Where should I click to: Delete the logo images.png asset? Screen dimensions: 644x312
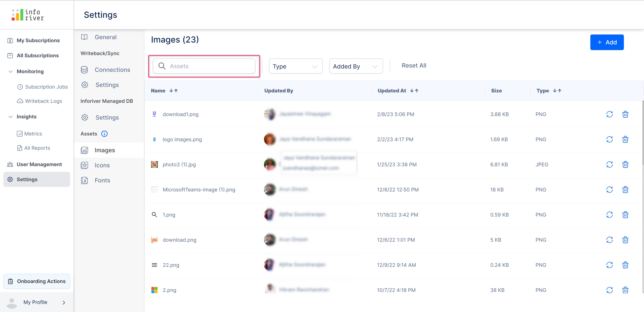[625, 139]
